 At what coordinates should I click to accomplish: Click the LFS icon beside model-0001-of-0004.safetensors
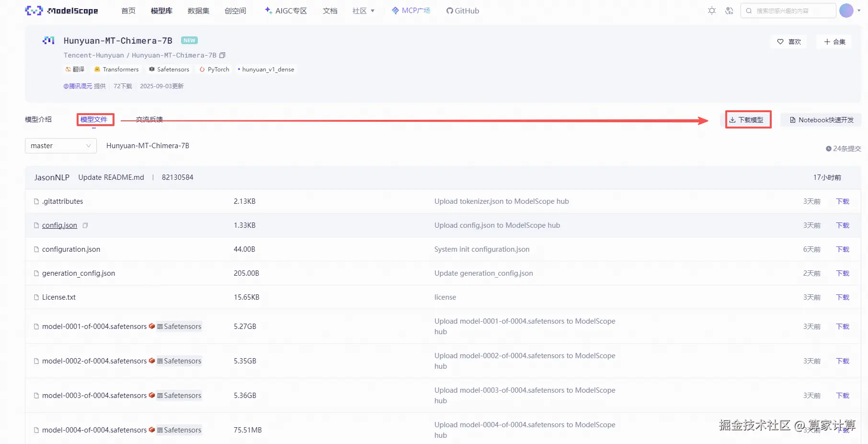tap(152, 326)
